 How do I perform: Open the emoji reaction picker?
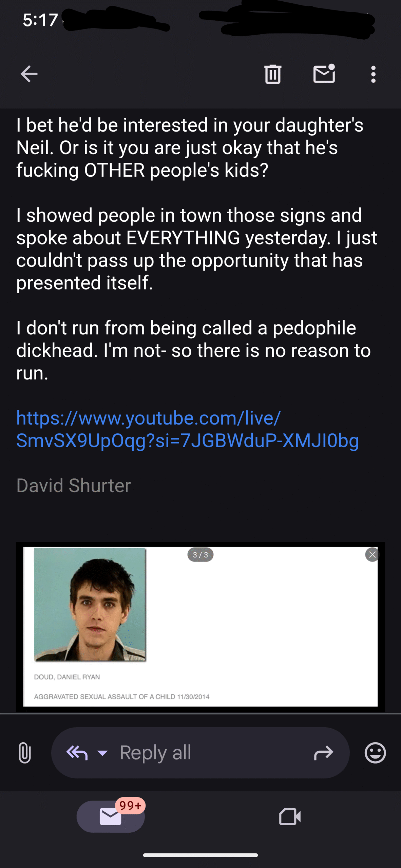[x=375, y=753]
